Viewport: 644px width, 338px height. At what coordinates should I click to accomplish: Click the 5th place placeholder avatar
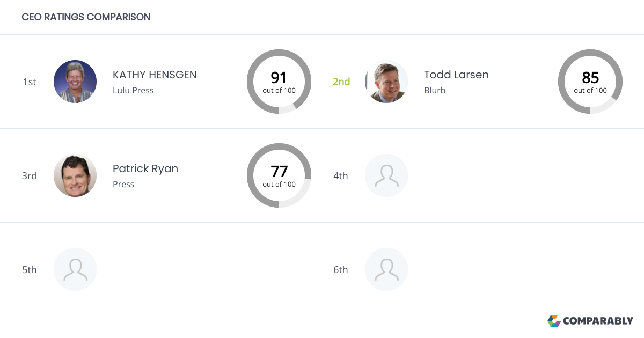(x=75, y=269)
